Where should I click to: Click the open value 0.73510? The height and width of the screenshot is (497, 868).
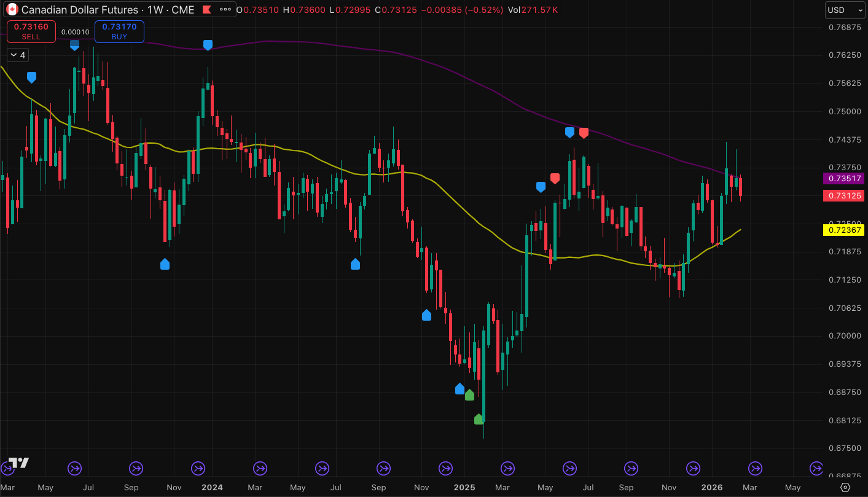[x=260, y=10]
